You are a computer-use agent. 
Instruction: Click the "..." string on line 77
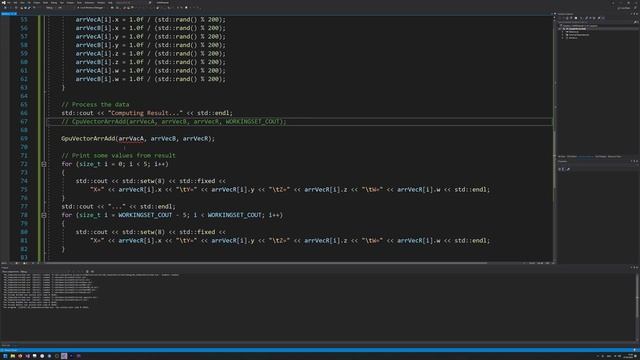(117, 207)
